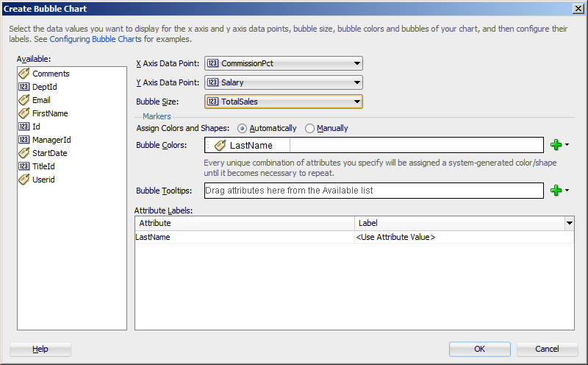Select Comments in the Available list
This screenshot has height=365, width=588.
[51, 74]
